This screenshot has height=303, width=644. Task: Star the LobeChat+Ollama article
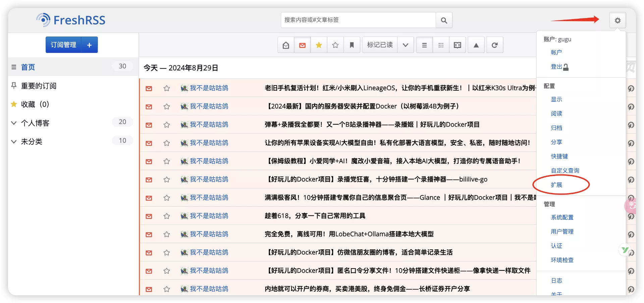point(166,234)
